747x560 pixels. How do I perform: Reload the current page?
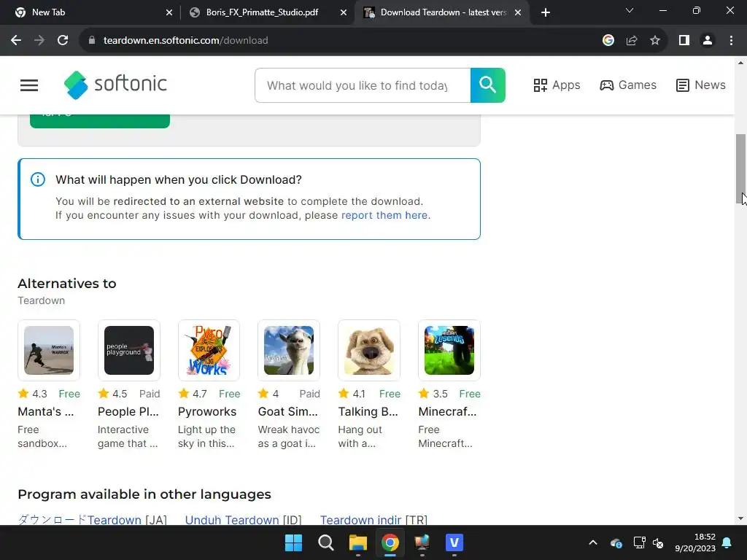[x=63, y=41]
